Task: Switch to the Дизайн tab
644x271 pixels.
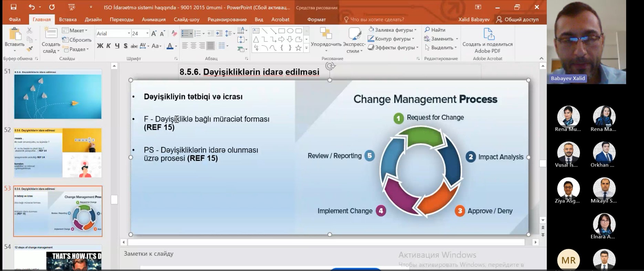Action: [93, 19]
